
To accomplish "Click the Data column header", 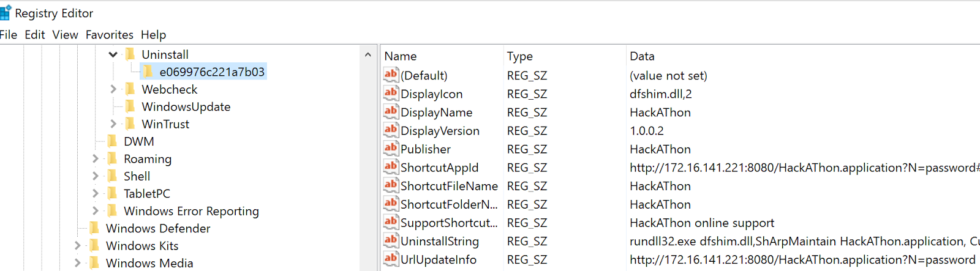I will point(642,56).
